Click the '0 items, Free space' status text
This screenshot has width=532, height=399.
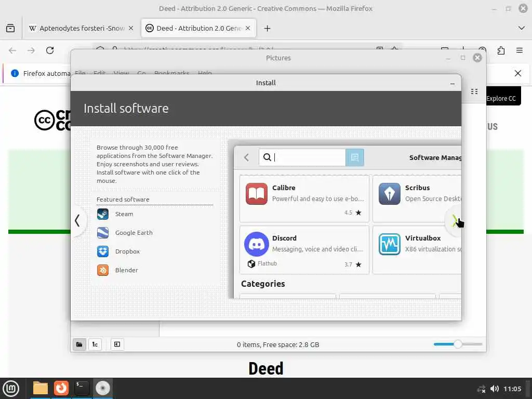278,345
